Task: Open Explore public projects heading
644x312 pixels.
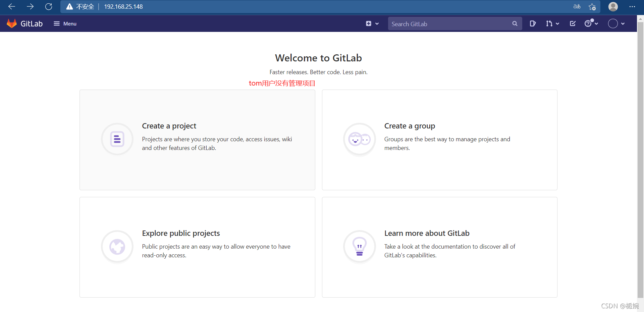Action: [181, 233]
